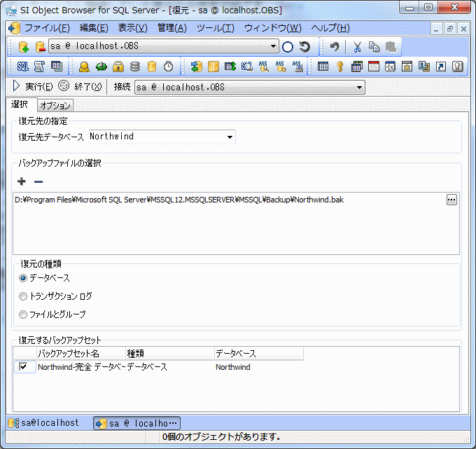Uncheck the Northwind backup set checkbox
The height and width of the screenshot is (449, 476).
[24, 366]
